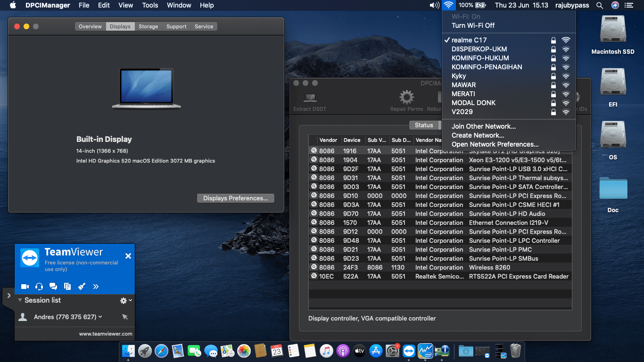Open Macintosh SSD drive on desktop

(613, 35)
